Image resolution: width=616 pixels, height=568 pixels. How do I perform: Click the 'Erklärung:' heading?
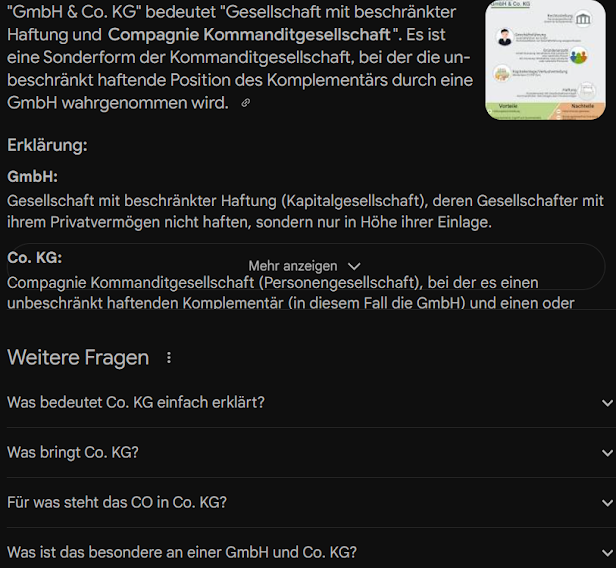tap(47, 145)
